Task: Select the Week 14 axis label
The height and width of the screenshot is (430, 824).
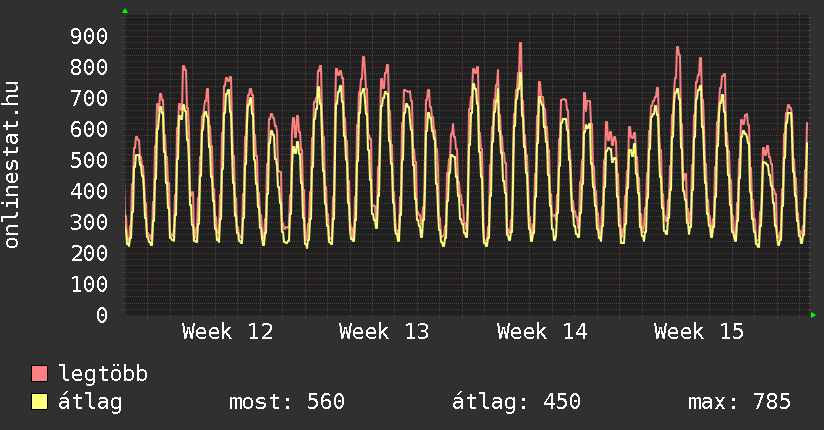Action: point(542,332)
